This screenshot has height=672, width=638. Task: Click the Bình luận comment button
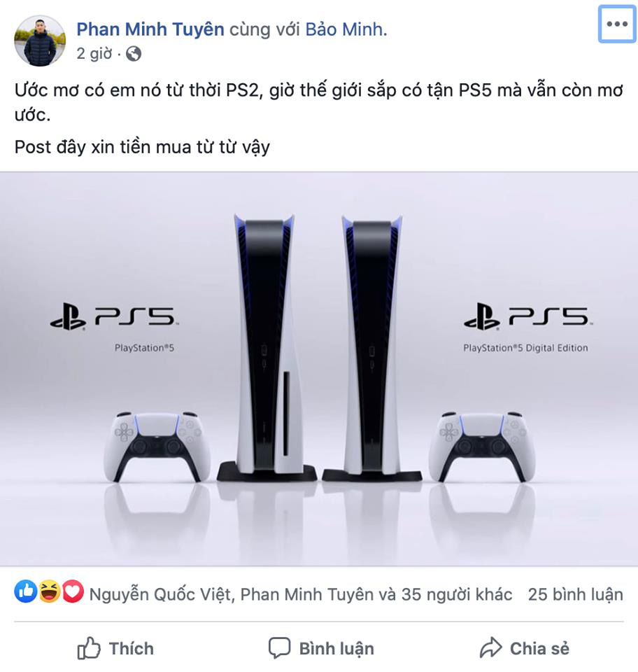(321, 648)
